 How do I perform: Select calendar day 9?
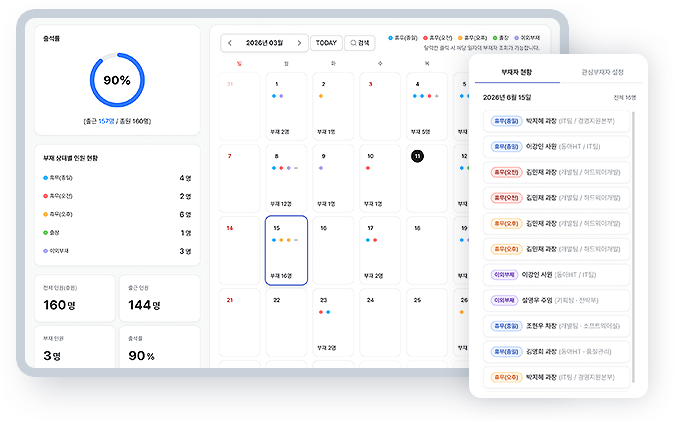tap(333, 178)
